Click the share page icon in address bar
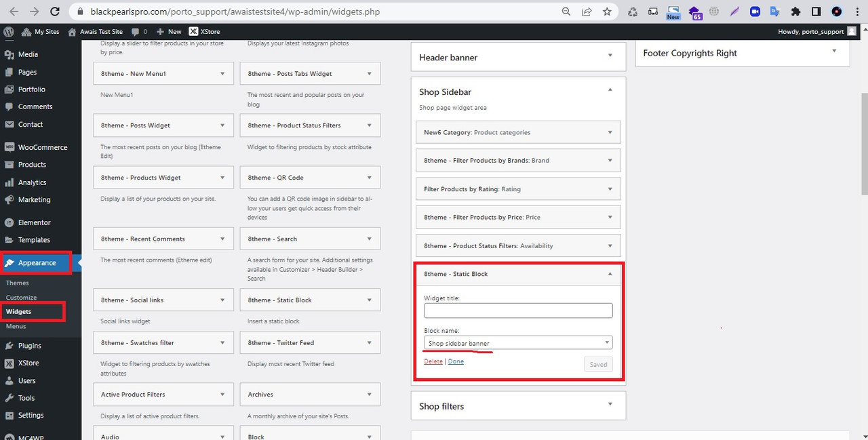Image resolution: width=868 pixels, height=440 pixels. 587,12
